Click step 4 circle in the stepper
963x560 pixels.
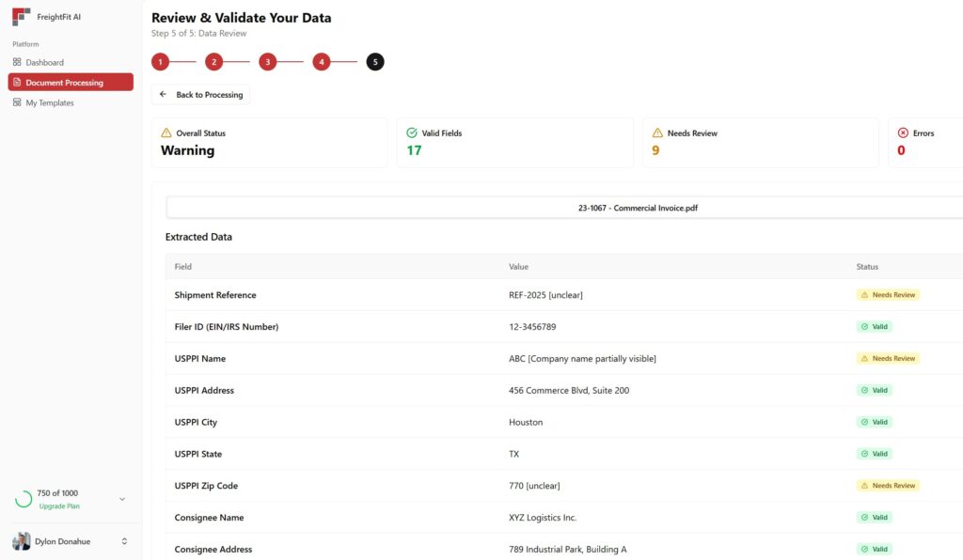tap(322, 62)
